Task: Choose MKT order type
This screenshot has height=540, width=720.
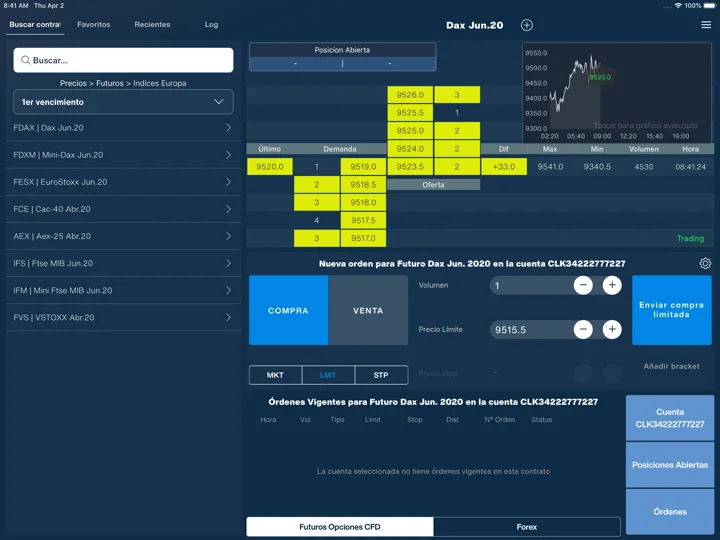Action: [275, 375]
